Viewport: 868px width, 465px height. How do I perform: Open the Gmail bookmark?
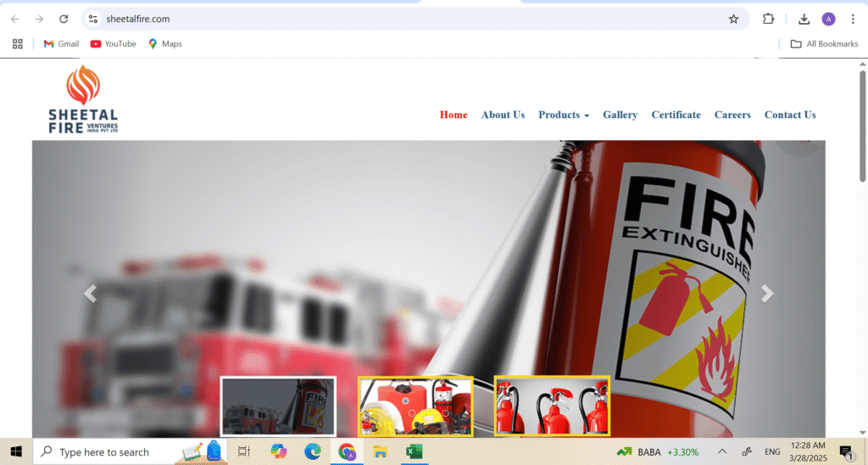[x=61, y=43]
